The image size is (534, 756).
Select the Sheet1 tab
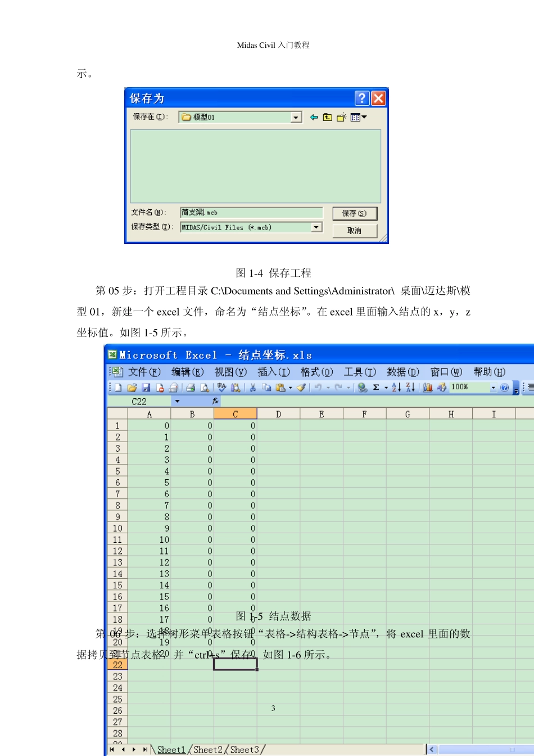[x=171, y=749]
